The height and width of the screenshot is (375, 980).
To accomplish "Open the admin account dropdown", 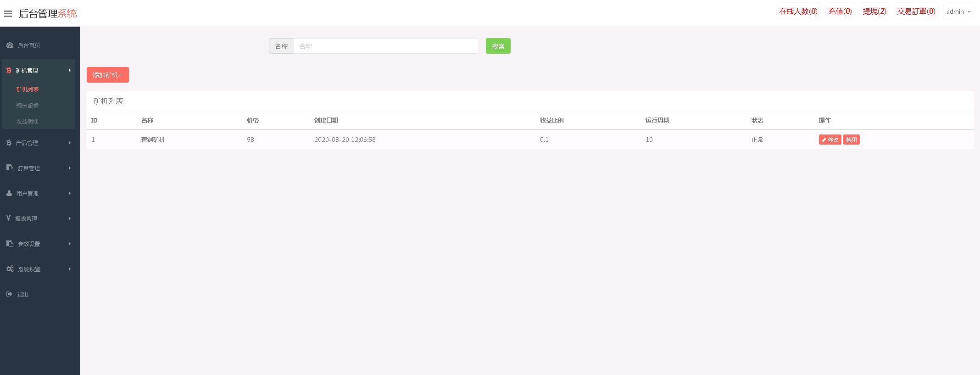I will point(958,11).
